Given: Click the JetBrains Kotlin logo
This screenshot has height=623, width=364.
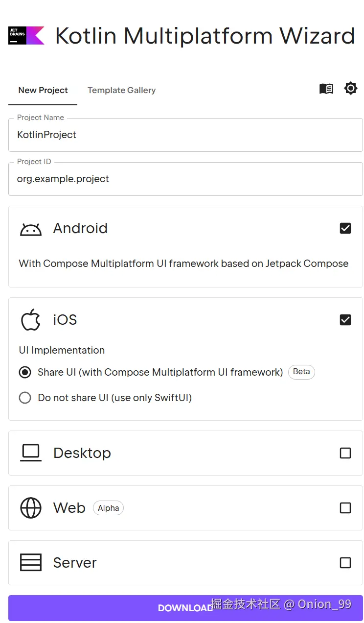Looking at the screenshot, I should coord(26,36).
